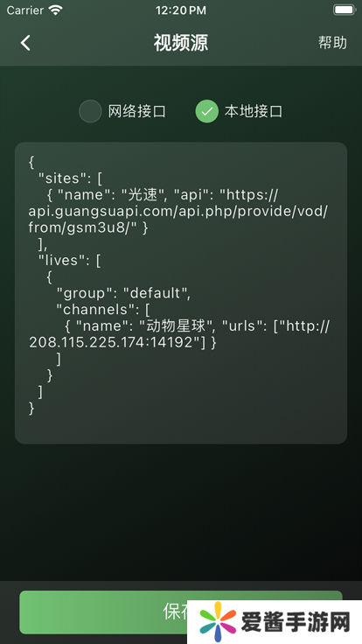The width and height of the screenshot is (362, 644).
Task: Place cursor on the "lives" line
Action: click(x=69, y=261)
